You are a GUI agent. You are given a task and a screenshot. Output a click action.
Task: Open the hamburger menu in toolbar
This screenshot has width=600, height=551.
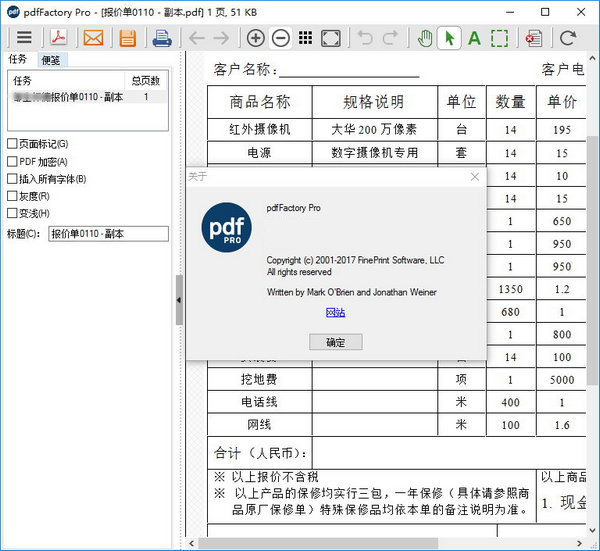[23, 39]
